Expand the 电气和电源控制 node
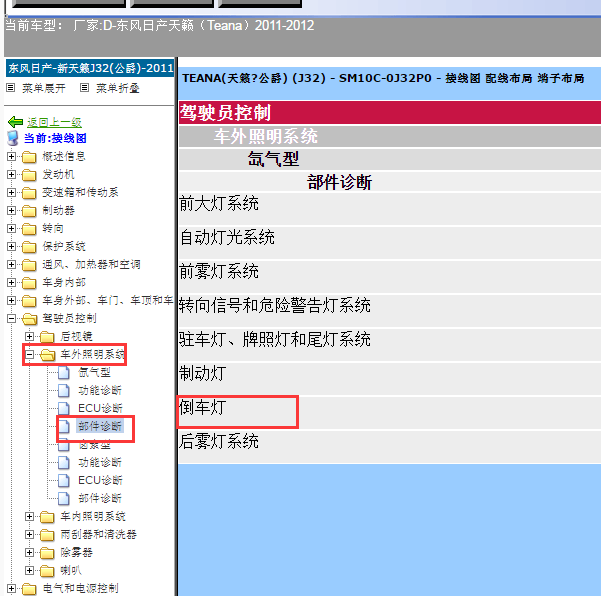This screenshot has height=596, width=601. (x=11, y=589)
